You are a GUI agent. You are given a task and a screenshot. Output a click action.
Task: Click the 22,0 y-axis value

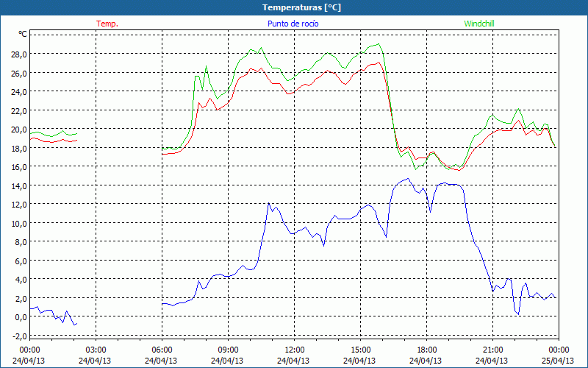(x=19, y=110)
